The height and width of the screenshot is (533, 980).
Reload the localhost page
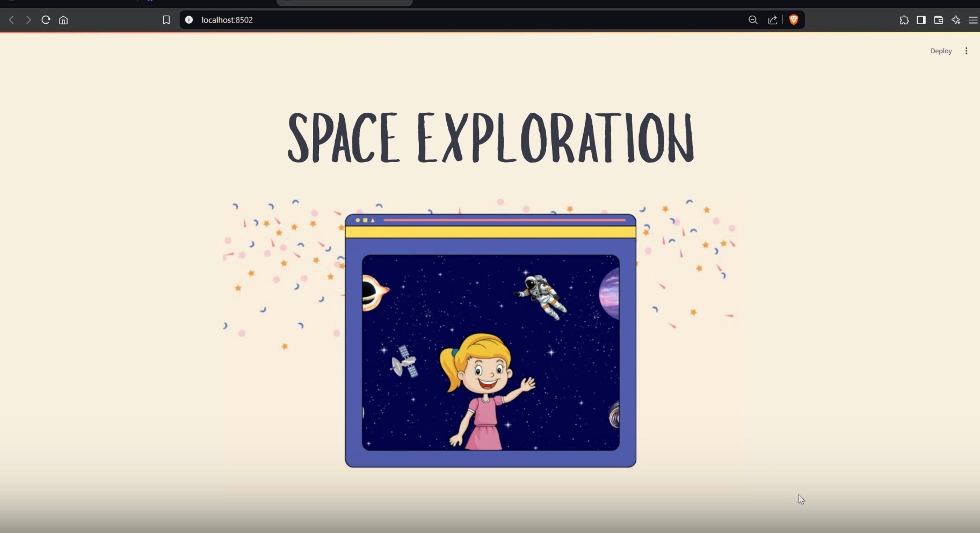tap(46, 20)
